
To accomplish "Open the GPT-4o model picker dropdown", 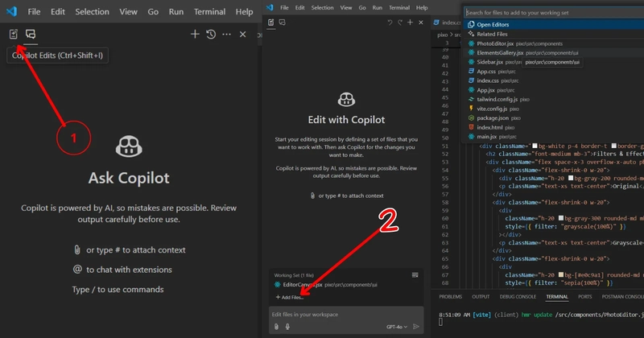I will [x=397, y=327].
